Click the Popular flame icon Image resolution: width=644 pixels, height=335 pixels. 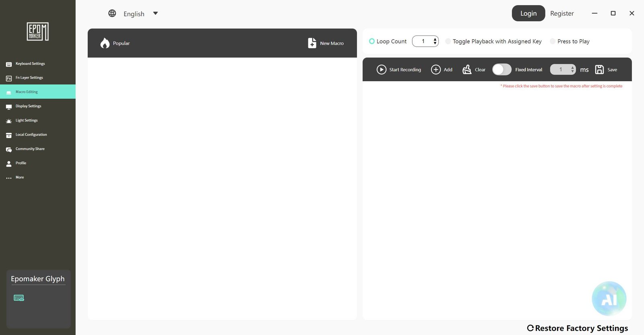105,43
